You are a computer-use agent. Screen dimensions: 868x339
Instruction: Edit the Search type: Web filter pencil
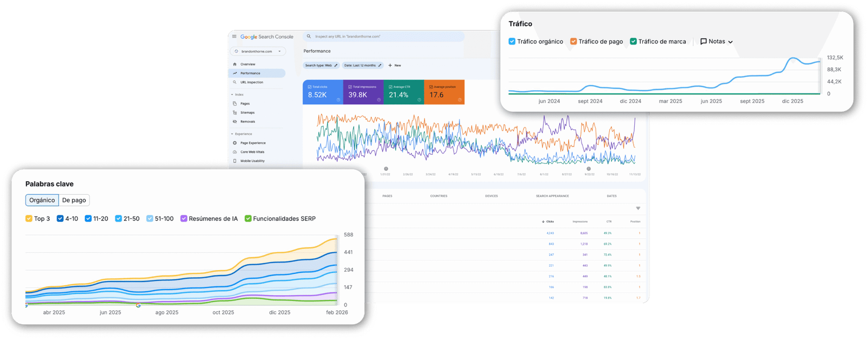(x=336, y=66)
